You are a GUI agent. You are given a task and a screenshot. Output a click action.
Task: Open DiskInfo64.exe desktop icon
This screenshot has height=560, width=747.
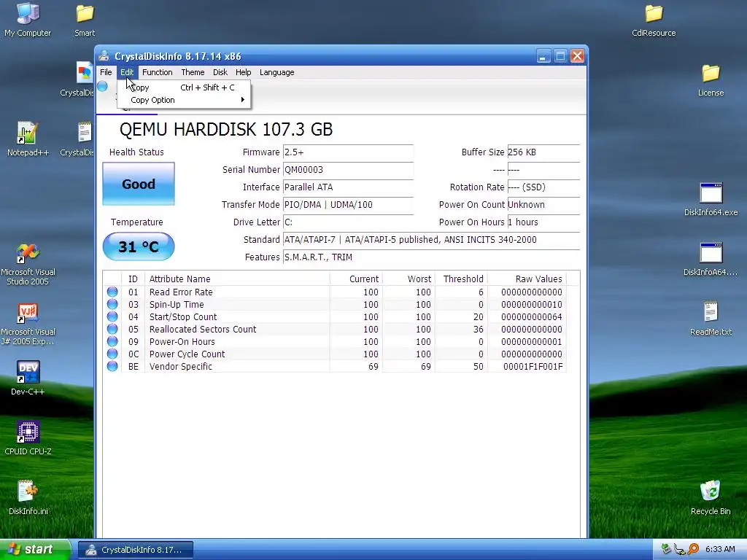(711, 198)
